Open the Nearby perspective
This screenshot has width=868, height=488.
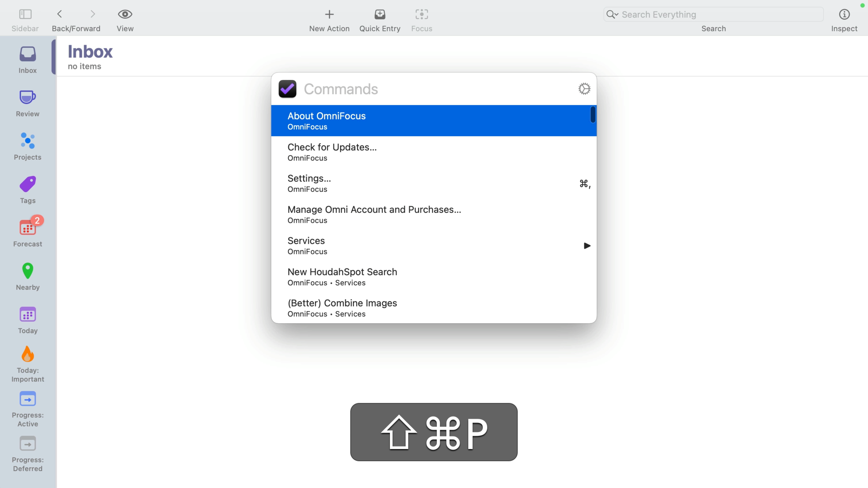pyautogui.click(x=28, y=277)
